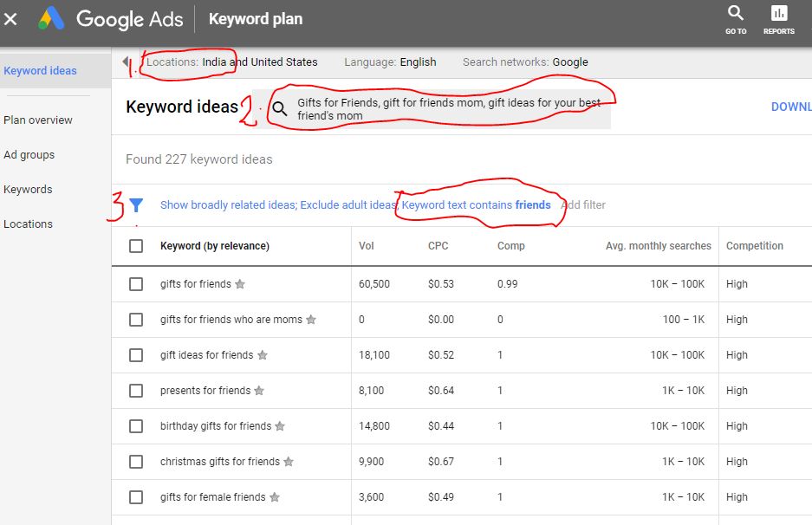Click star beside gift ideas for friends

click(263, 354)
